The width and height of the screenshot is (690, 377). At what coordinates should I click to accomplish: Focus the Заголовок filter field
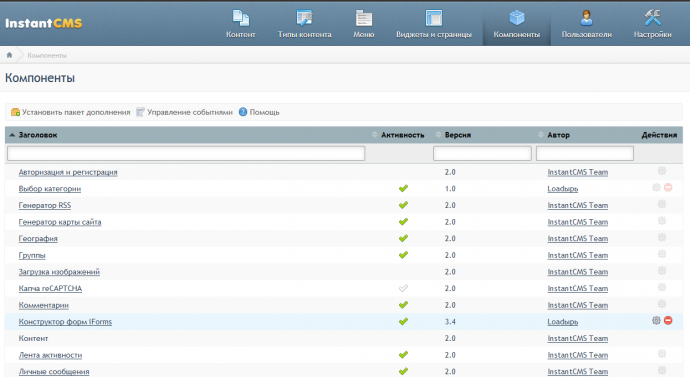(186, 153)
